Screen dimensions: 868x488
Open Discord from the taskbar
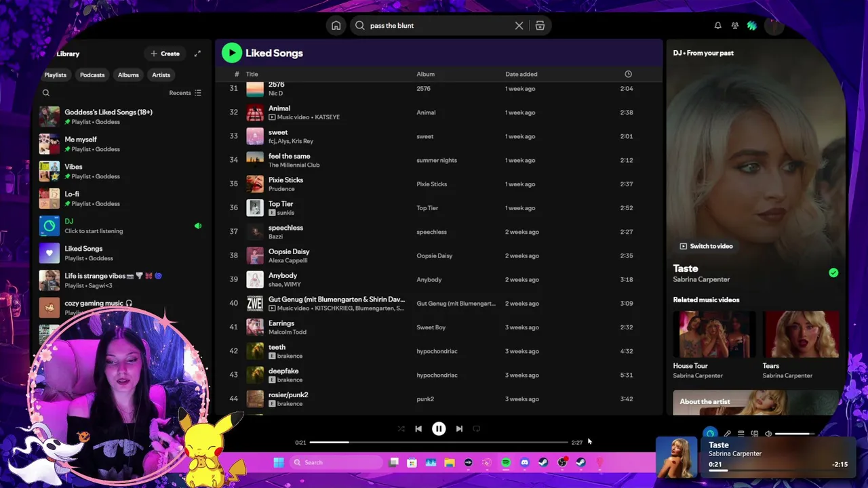click(x=524, y=463)
